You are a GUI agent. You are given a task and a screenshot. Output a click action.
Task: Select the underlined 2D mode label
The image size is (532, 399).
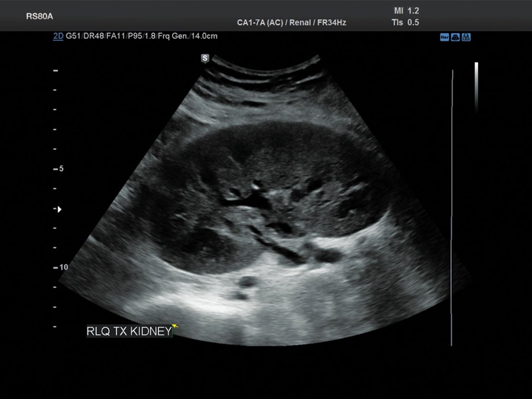click(x=58, y=36)
